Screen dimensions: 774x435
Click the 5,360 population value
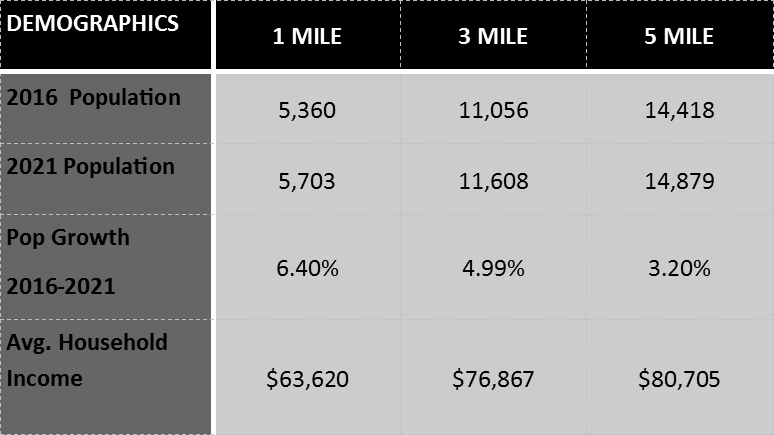tap(308, 109)
